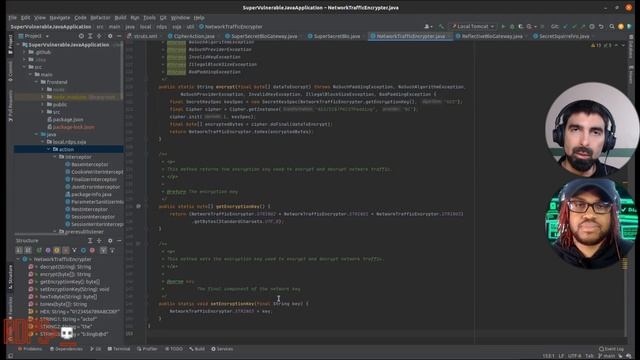Click the Rollback undo arrow icon
This screenshot has height=360, width=640.
click(601, 27)
